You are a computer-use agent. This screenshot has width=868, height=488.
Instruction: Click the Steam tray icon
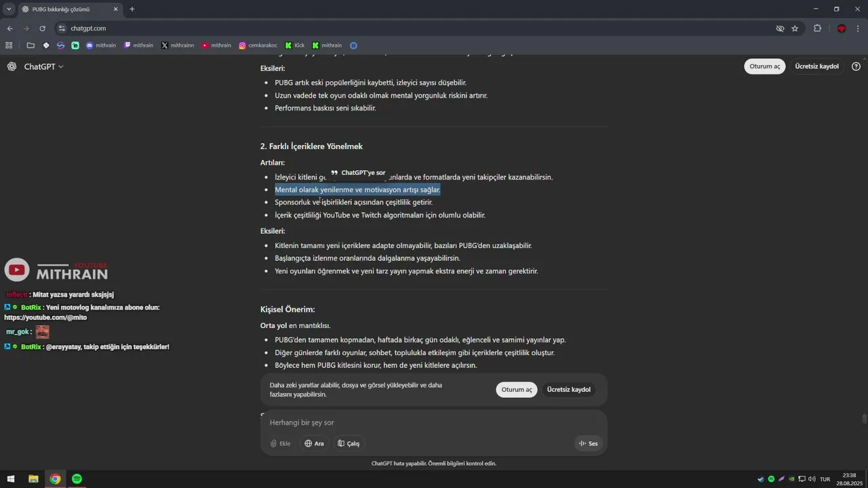(761, 479)
